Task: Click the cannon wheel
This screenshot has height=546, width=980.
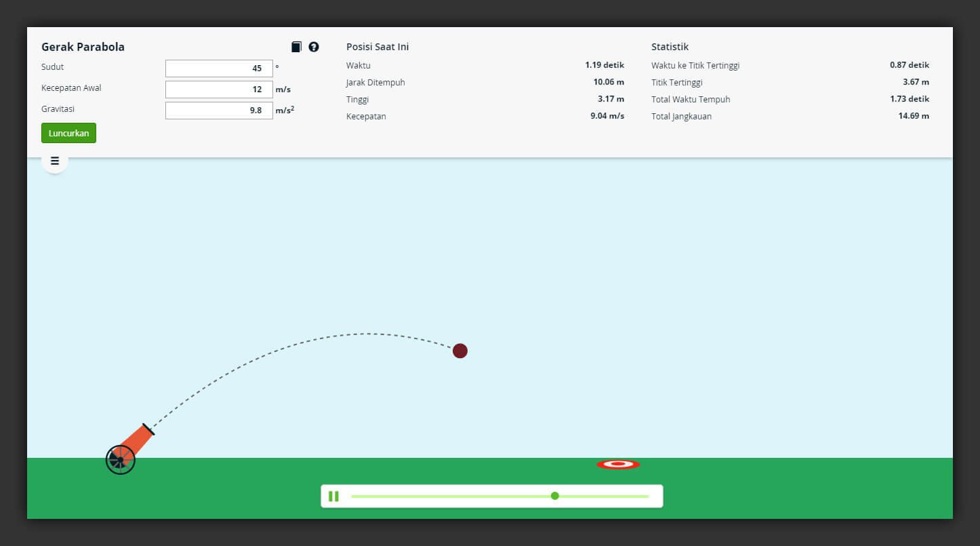Action: pyautogui.click(x=121, y=460)
